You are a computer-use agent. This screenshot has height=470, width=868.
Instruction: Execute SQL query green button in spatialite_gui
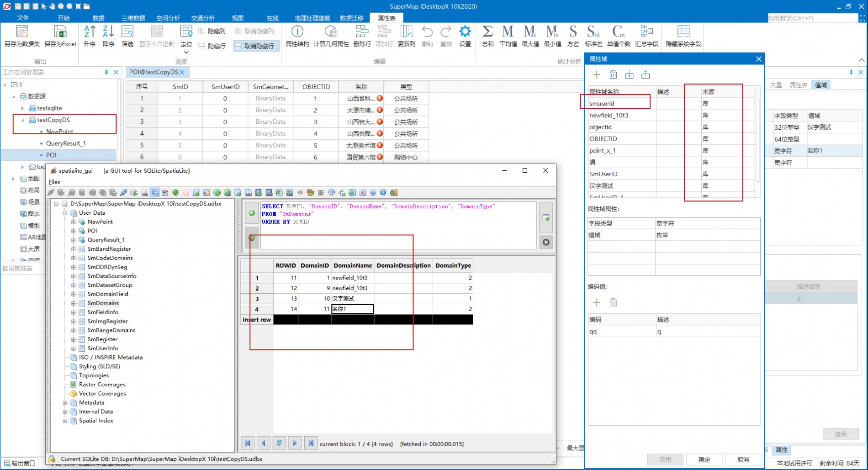(252, 213)
